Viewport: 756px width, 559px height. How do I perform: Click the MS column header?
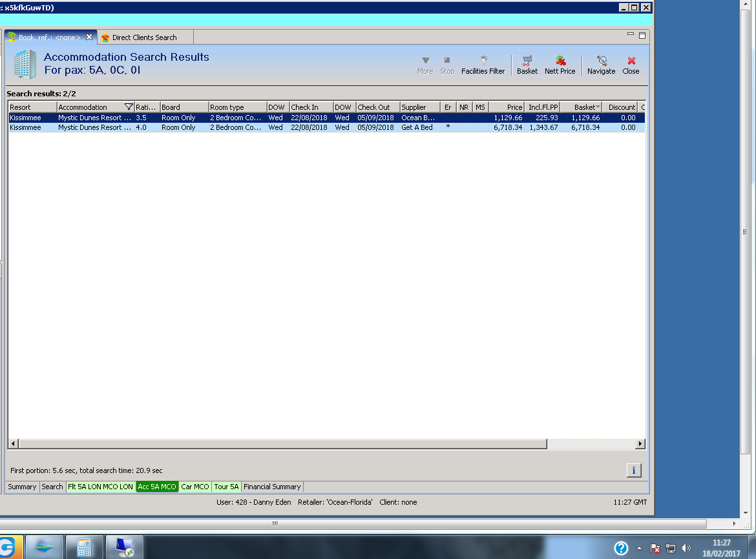point(481,107)
